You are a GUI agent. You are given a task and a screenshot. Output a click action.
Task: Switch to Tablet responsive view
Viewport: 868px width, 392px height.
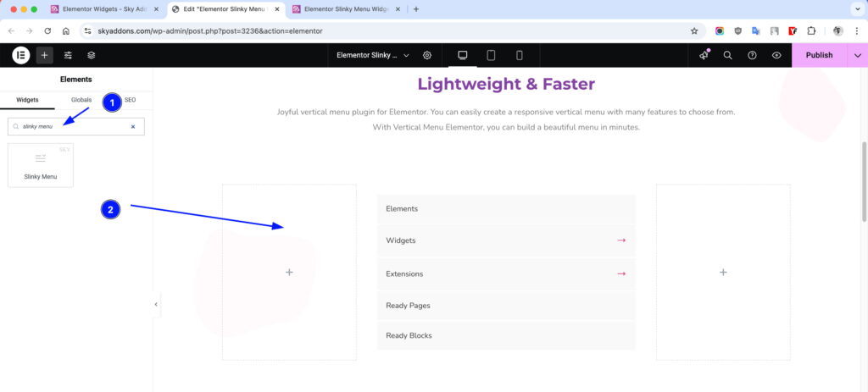(x=491, y=55)
